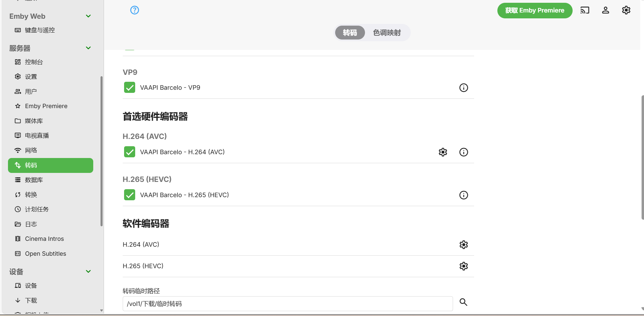
Task: Browse for 转码临时路径 with search icon
Action: (463, 302)
